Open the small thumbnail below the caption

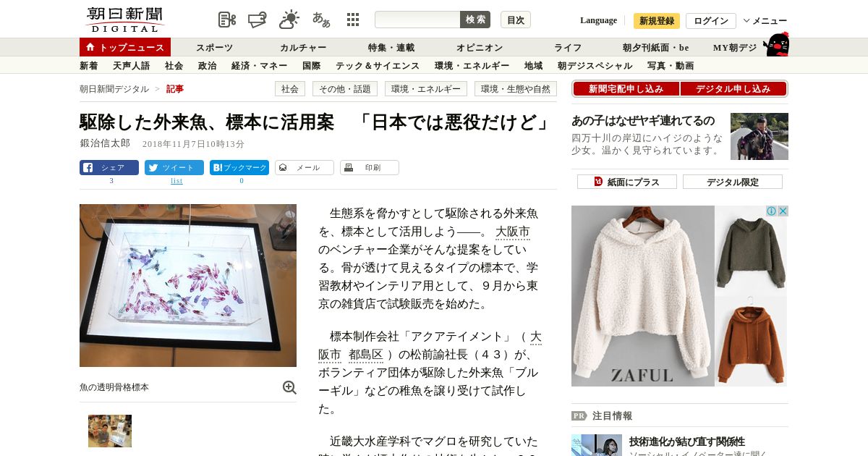pyautogui.click(x=110, y=431)
